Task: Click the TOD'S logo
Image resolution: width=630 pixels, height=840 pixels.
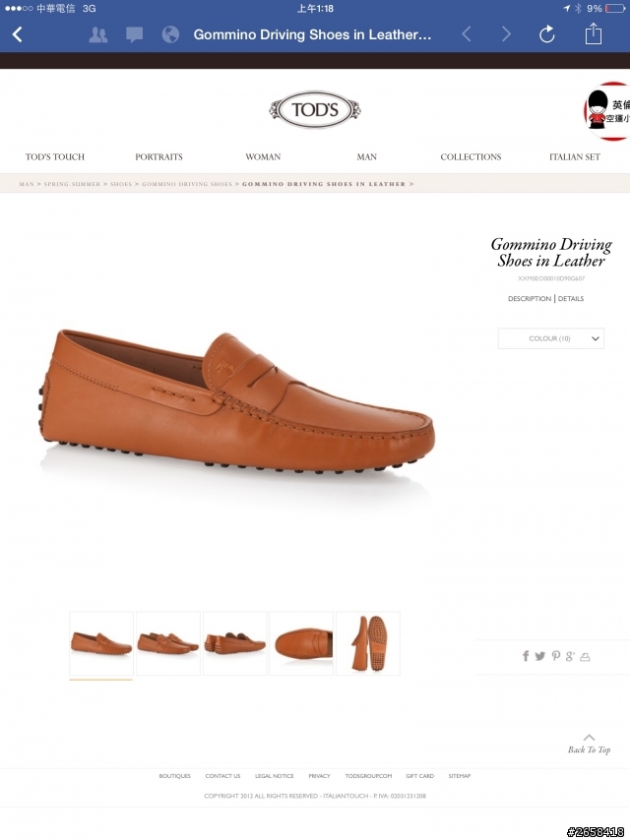Action: click(x=315, y=110)
